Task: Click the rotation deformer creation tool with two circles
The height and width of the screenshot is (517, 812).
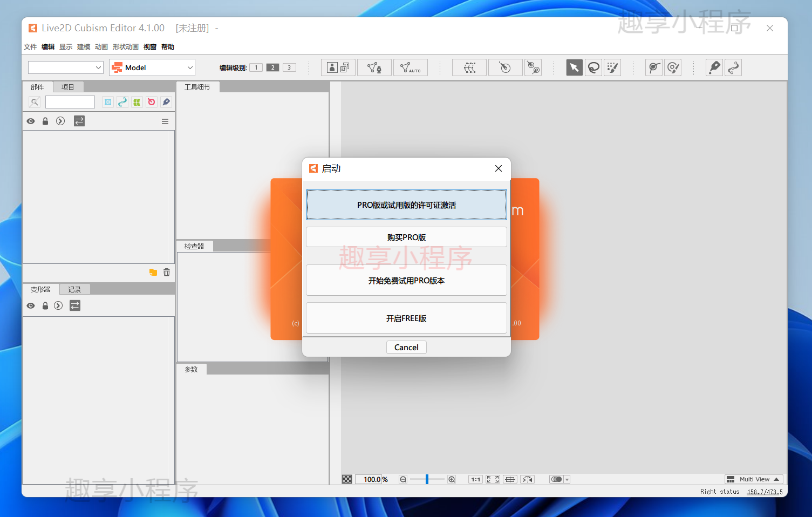Action: pos(533,67)
